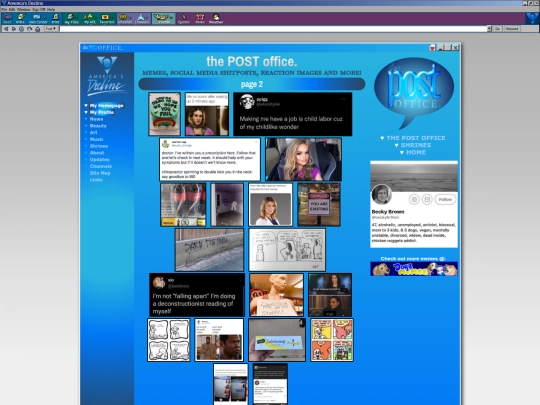Click the Print toolbar icon

pyautogui.click(x=55, y=19)
